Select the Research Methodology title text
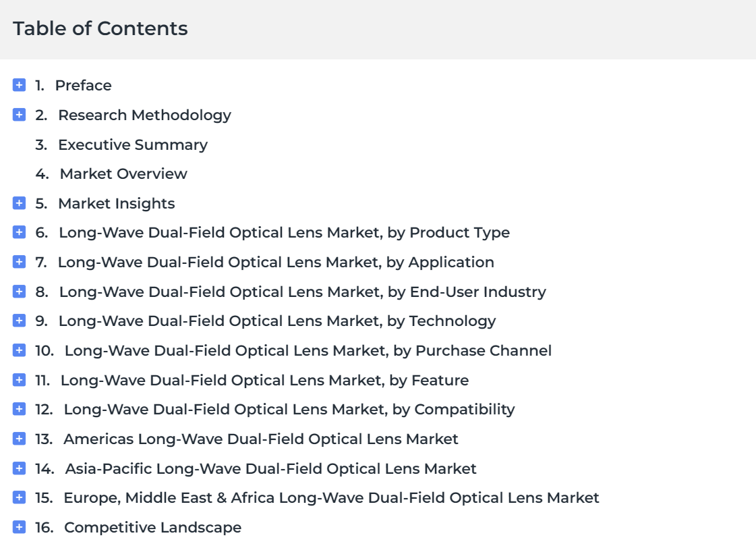Image resolution: width=756 pixels, height=546 pixels. (x=144, y=115)
